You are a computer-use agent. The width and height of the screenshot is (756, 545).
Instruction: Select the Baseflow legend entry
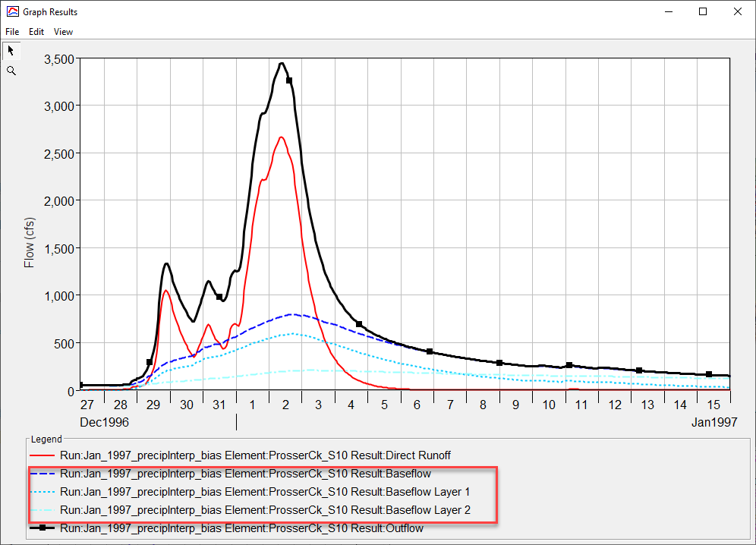(243, 474)
